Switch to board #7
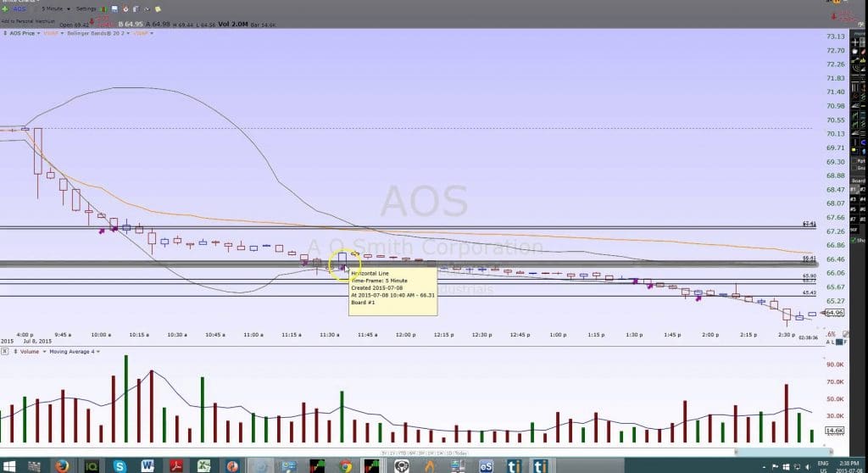The height and width of the screenshot is (473, 868). (853, 219)
